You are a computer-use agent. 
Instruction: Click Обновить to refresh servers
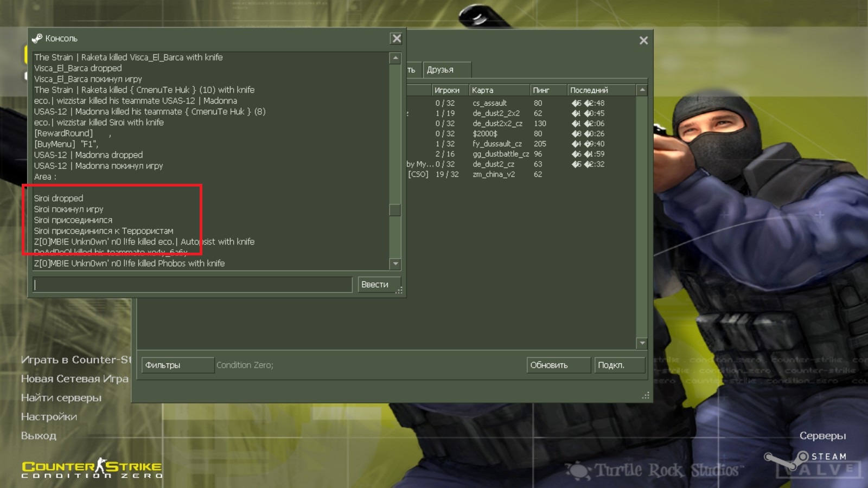pos(558,365)
